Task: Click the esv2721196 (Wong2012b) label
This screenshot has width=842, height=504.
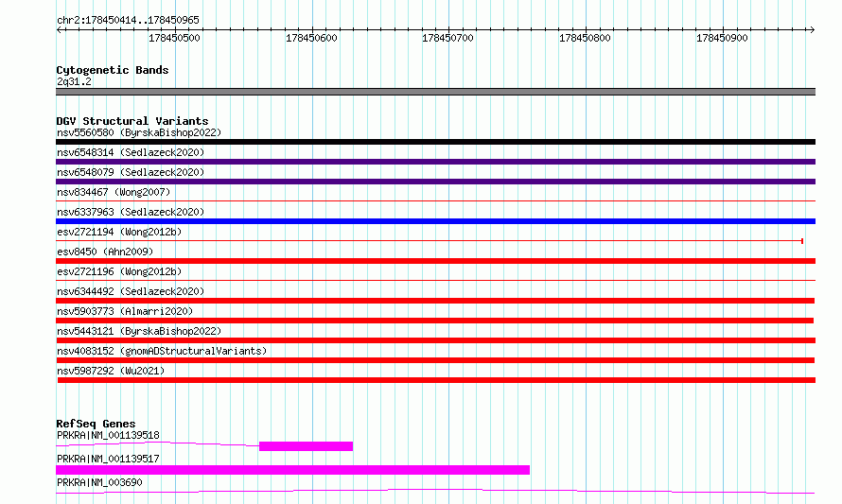Action: 119,271
